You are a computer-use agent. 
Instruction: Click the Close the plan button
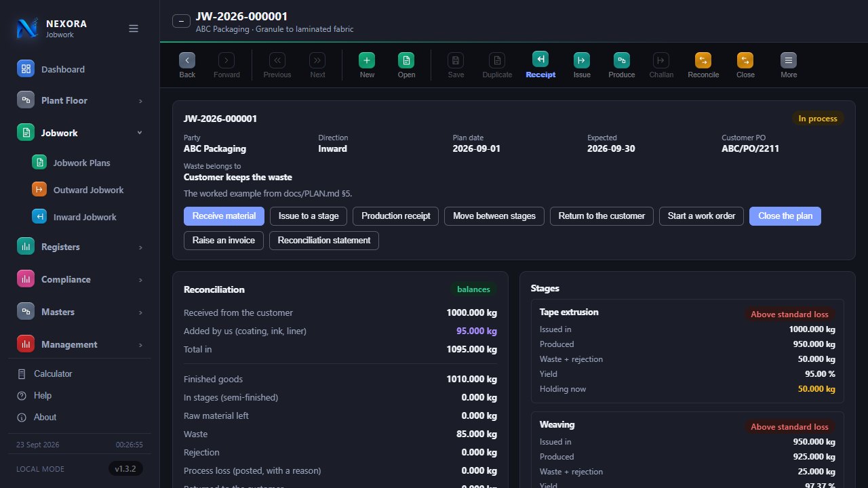pos(785,216)
